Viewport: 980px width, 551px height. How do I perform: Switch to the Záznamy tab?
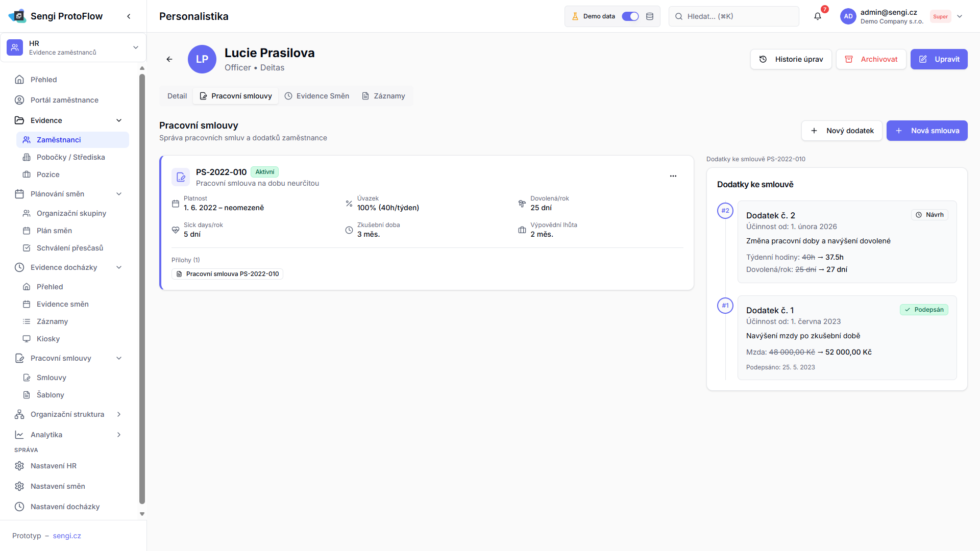point(383,96)
